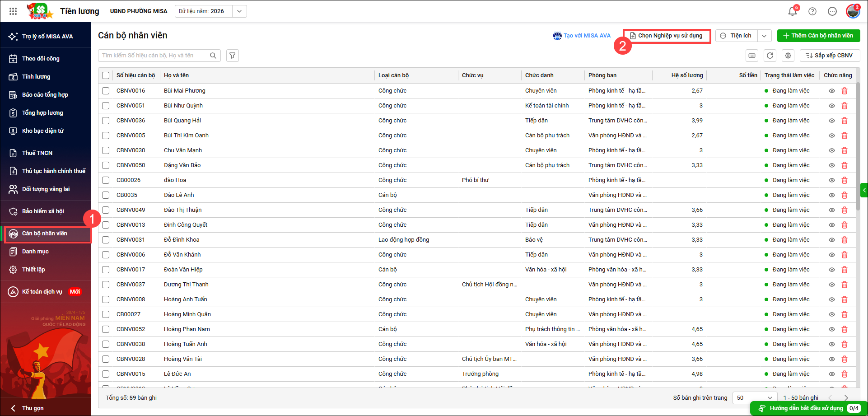
Task: Open the help question mark icon
Action: [x=812, y=11]
